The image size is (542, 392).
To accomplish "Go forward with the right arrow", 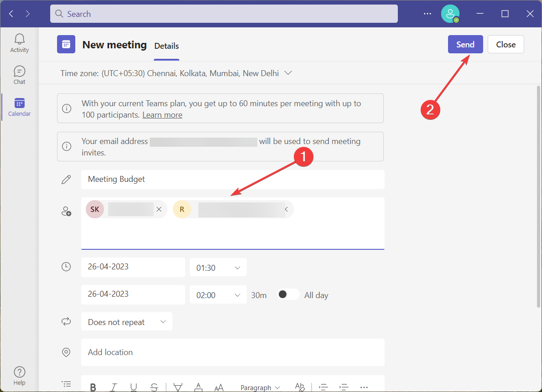I will (x=28, y=14).
